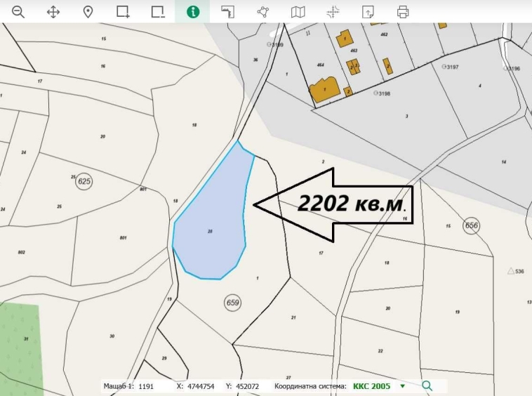
Task: Click the scale value field 1191
Action: (146, 386)
